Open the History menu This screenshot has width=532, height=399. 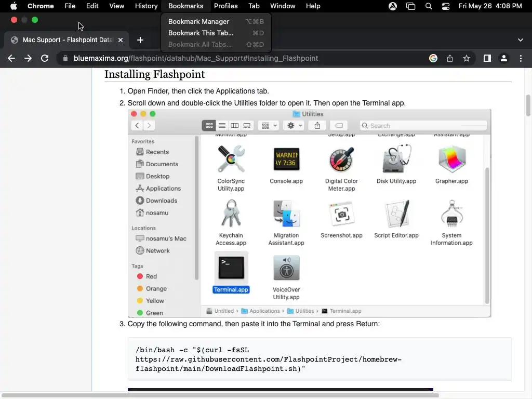(x=146, y=6)
